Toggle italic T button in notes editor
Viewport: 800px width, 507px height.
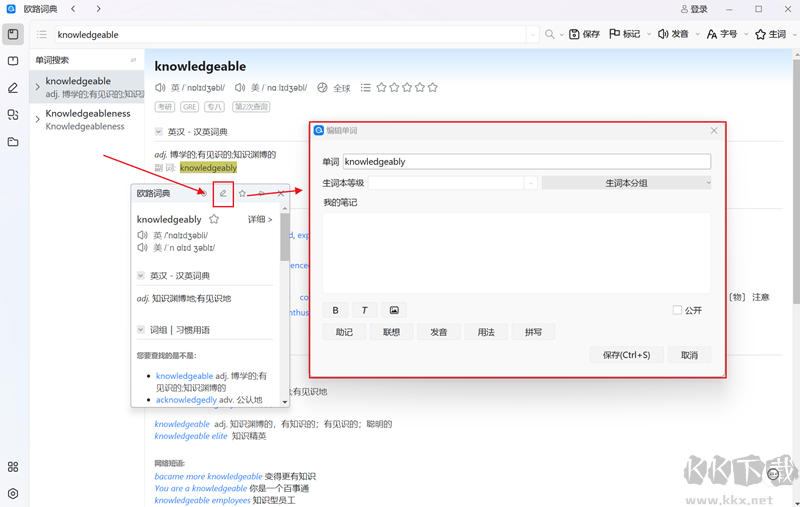[x=364, y=310]
